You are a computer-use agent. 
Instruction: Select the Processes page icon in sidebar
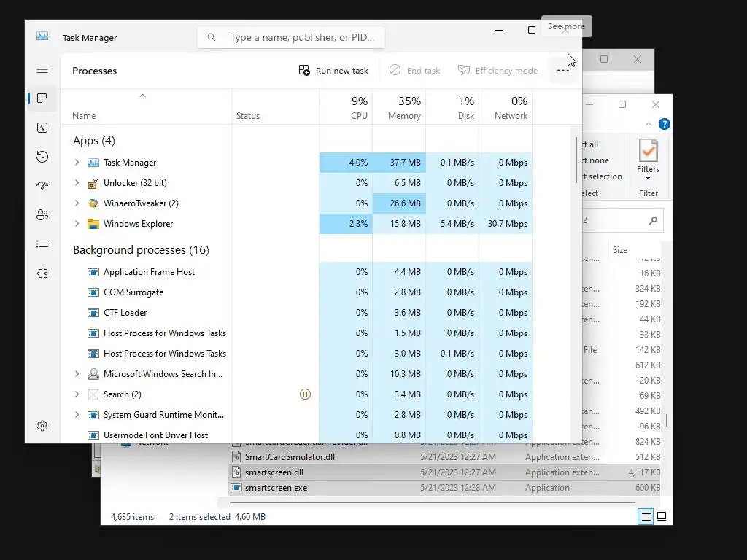[x=42, y=98]
